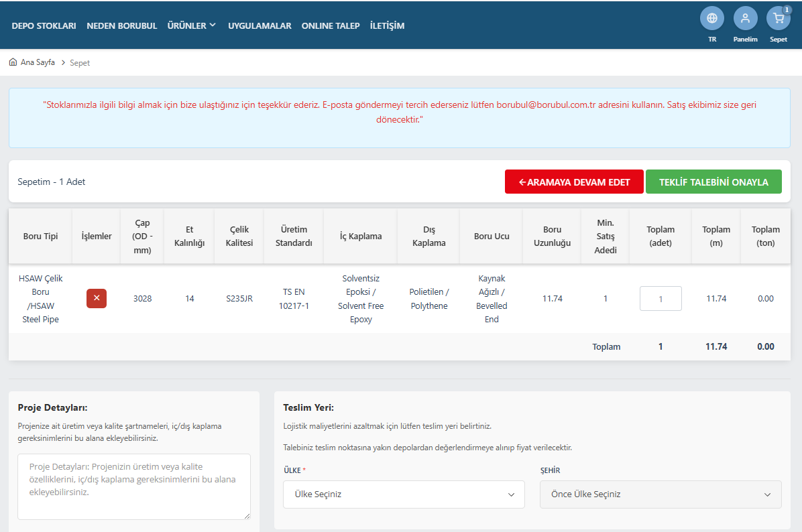The width and height of the screenshot is (802, 532).
Task: Focus the Toplam (adet) quantity field
Action: click(661, 298)
